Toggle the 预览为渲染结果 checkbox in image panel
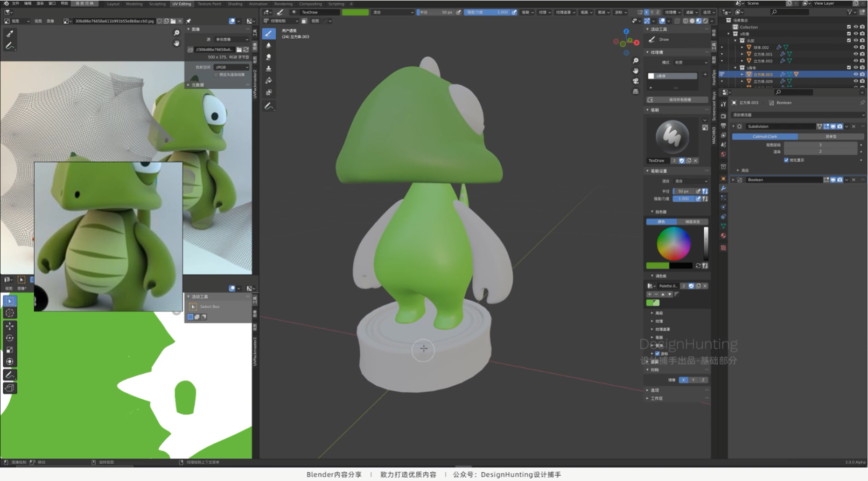This screenshot has width=868, height=481. pyautogui.click(x=216, y=75)
